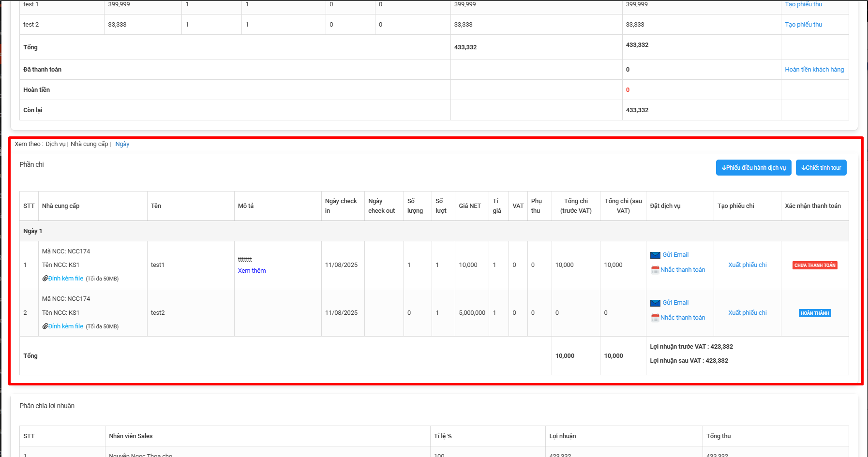Screen dimensions: 868x457
Task: Expand description with Xem thêm
Action: [252, 271]
